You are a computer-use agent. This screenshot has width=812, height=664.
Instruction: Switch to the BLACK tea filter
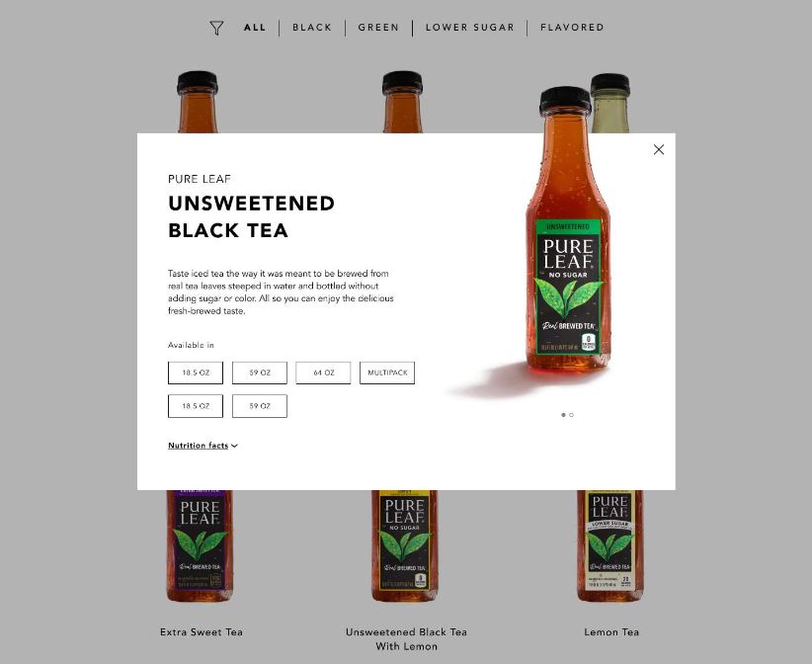click(x=312, y=28)
